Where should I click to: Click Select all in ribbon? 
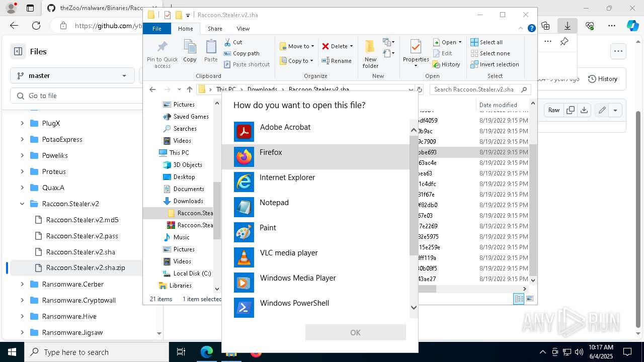(x=487, y=42)
